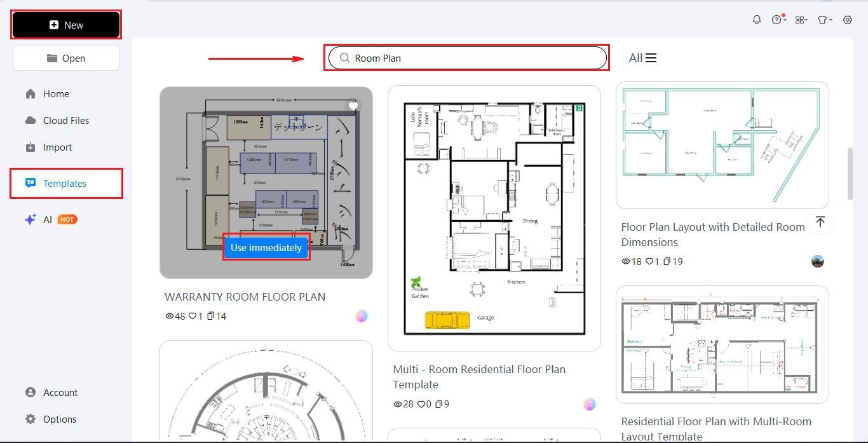Open the Templates section
The width and height of the screenshot is (868, 443).
pyautogui.click(x=66, y=183)
